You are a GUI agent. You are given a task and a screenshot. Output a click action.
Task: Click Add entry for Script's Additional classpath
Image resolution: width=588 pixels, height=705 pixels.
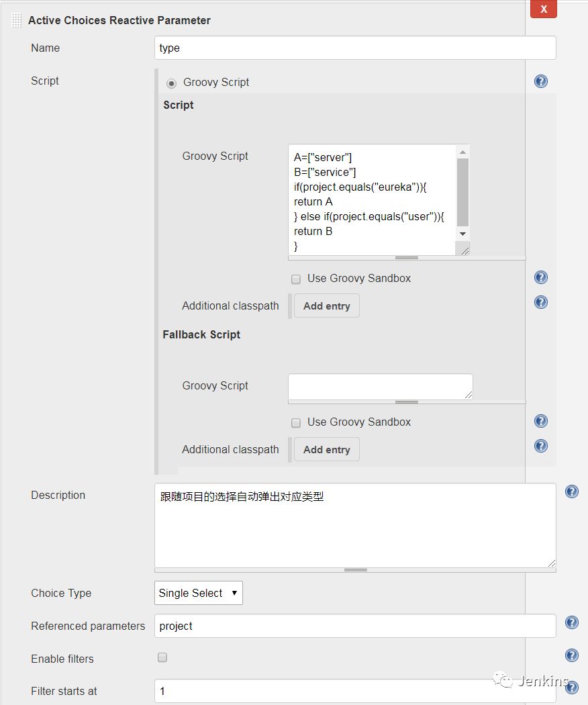click(x=326, y=305)
